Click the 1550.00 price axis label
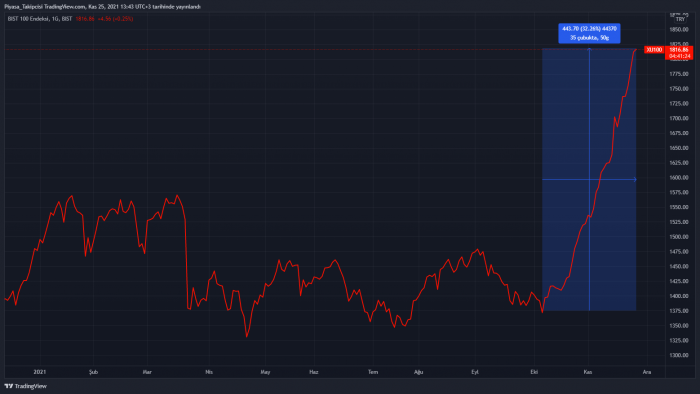Viewport: 700px width, 394px height. 679,207
